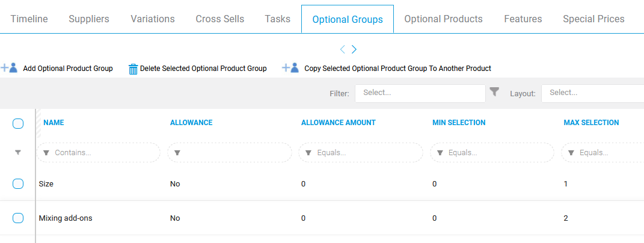Open the Allowance column filter dropdown
644x243 pixels.
click(x=230, y=153)
